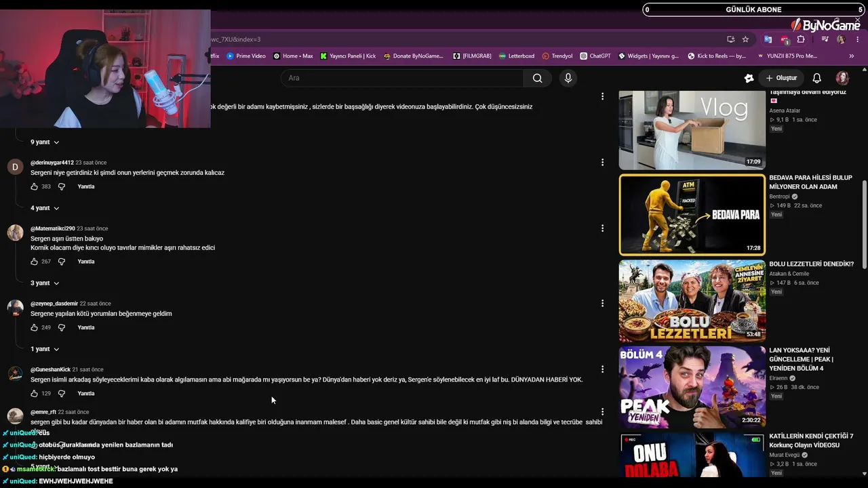Dislike the comment by @GuneshanKick
This screenshot has height=488, width=868.
tap(61, 393)
